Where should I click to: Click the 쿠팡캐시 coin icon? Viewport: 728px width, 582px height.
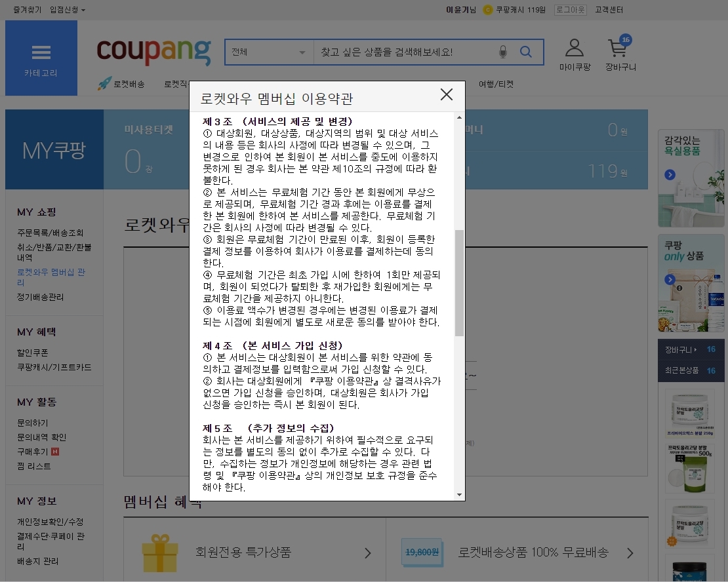pos(487,10)
